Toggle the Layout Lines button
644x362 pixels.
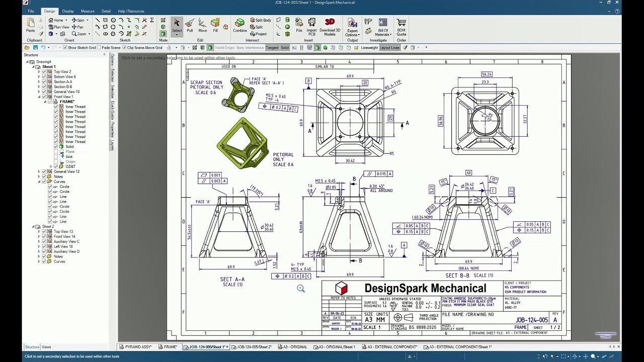(389, 48)
